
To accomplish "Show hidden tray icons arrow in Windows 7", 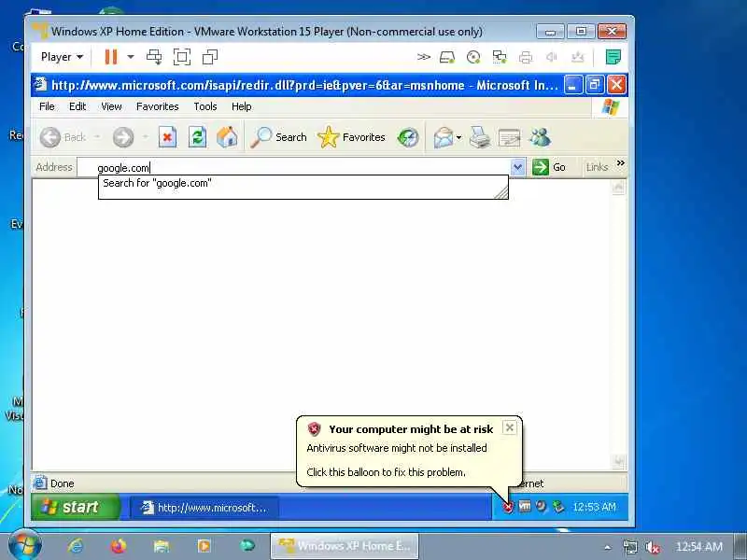I will pos(608,547).
